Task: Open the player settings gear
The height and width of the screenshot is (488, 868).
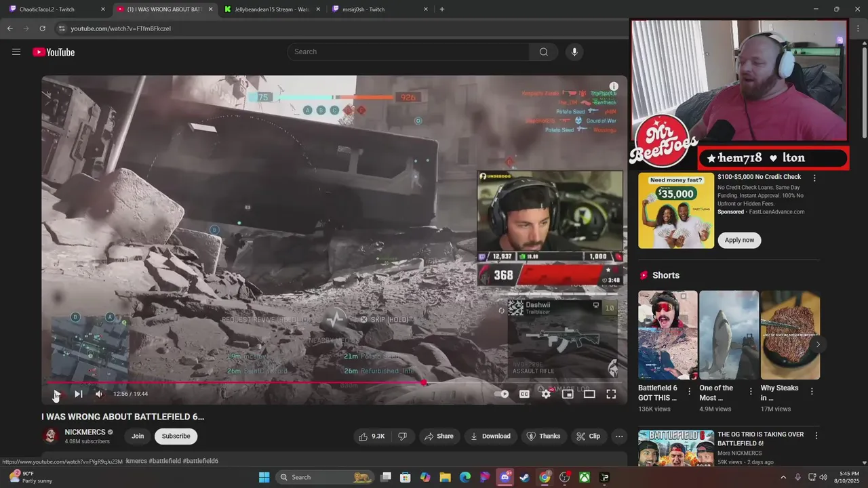Action: [x=546, y=394]
